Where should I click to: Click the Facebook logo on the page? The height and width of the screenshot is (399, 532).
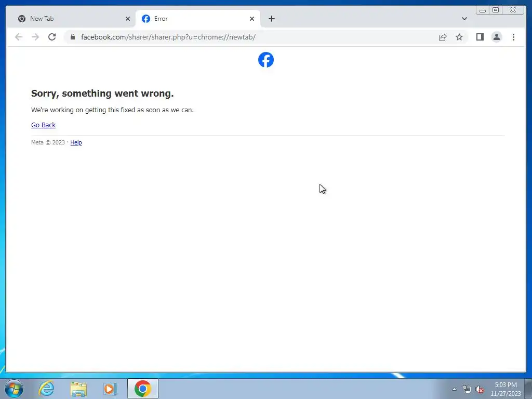coord(265,60)
